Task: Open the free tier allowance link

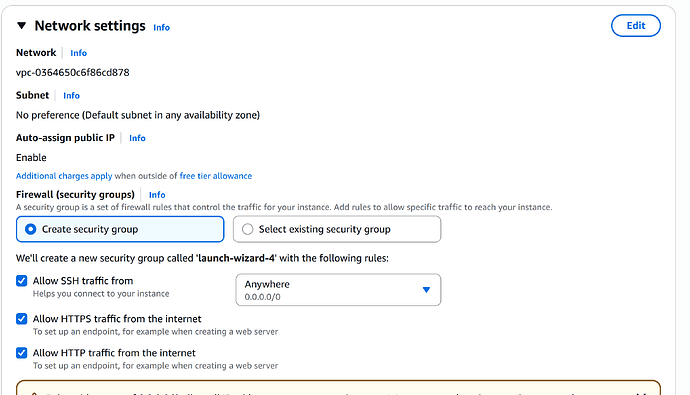Action: (216, 176)
